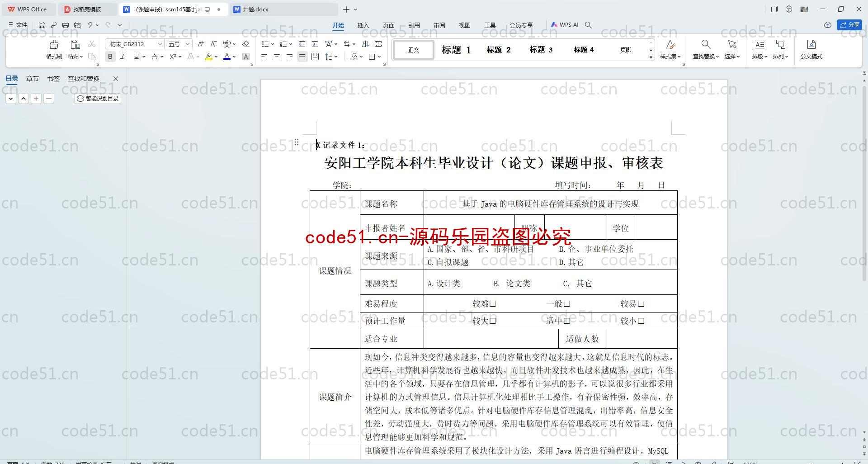Expand line spacing dropdown
This screenshot has width=868, height=464.
pos(336,57)
